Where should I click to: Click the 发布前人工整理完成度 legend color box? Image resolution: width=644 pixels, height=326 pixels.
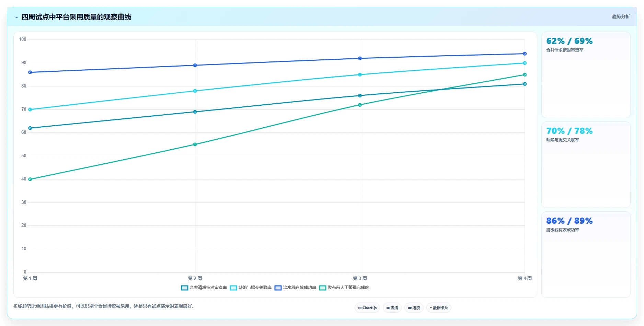(323, 288)
